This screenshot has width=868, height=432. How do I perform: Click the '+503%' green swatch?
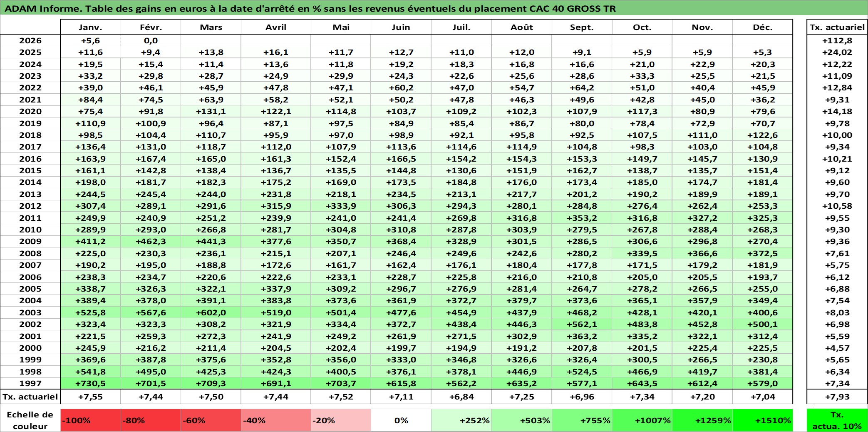tap(522, 420)
